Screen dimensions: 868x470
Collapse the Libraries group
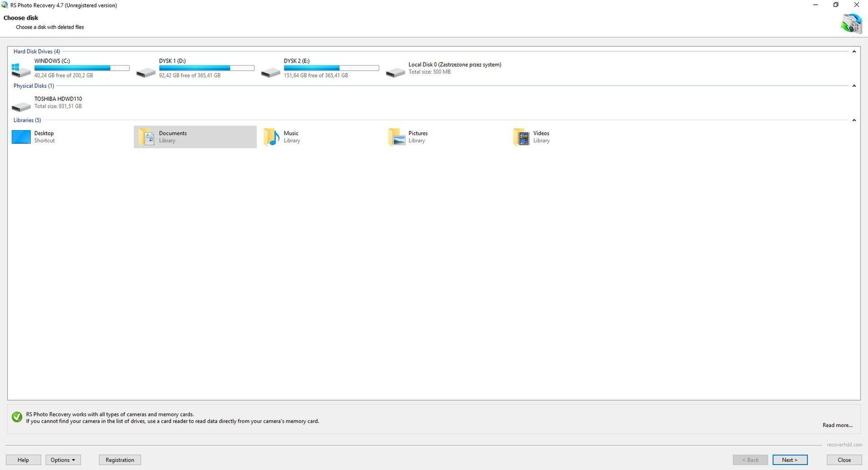tap(854, 120)
